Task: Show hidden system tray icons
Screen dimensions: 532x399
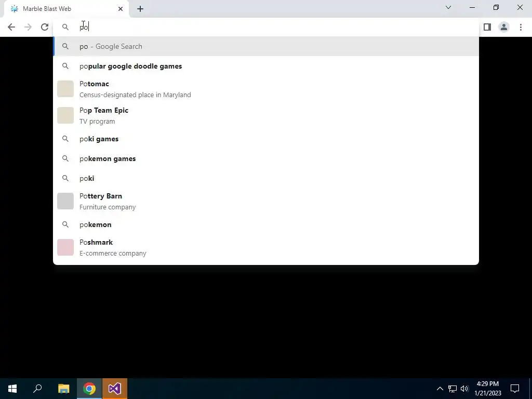Action: 440,389
